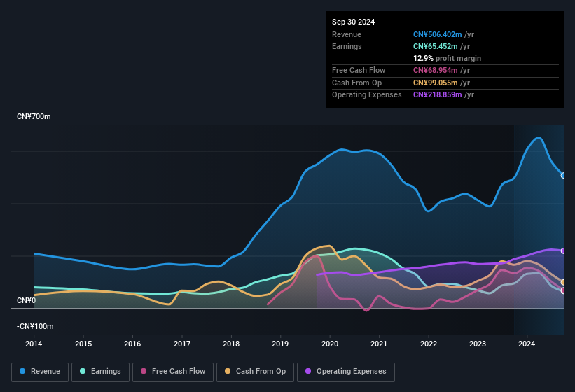Click the Operating Expenses label in tooltip
This screenshot has height=392, width=575.
click(x=367, y=95)
